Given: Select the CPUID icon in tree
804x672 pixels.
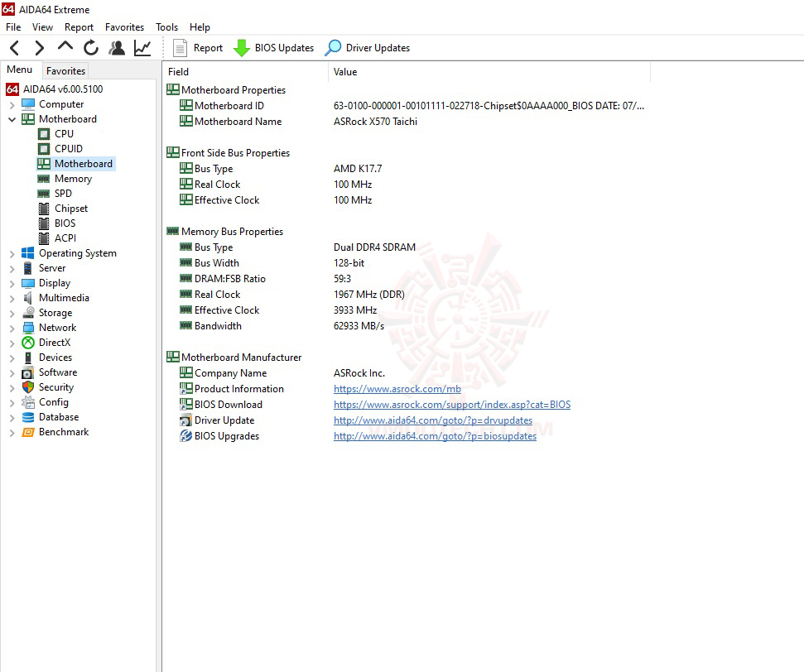Looking at the screenshot, I should pos(44,149).
